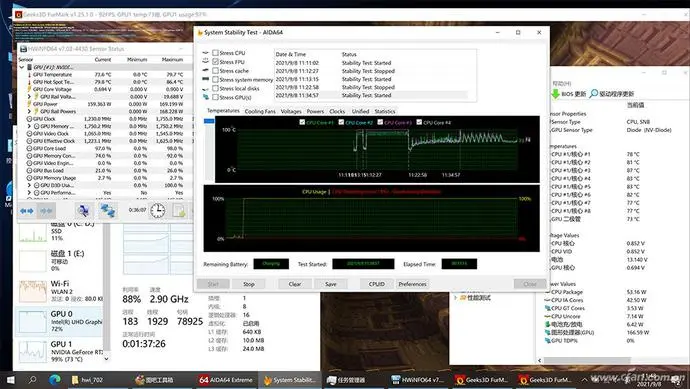Click taskbar search icon
The height and width of the screenshot is (389, 690).
click(x=32, y=380)
